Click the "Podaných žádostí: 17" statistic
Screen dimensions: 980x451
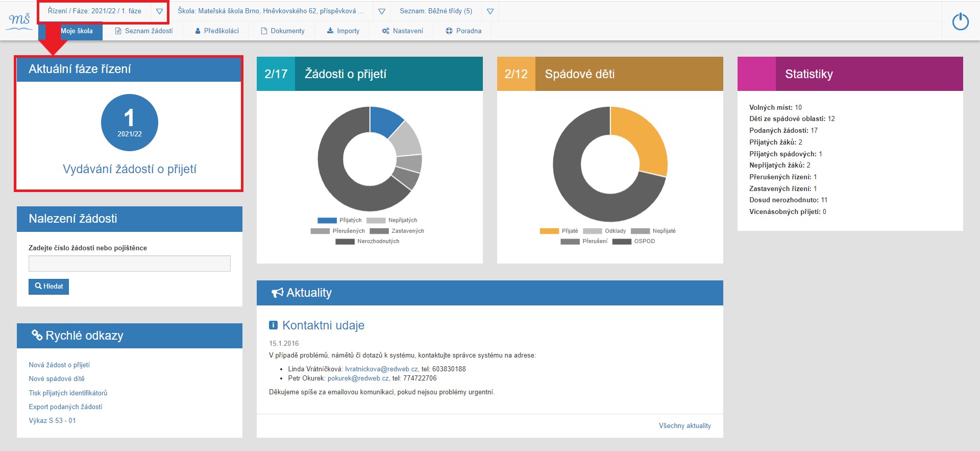(x=783, y=130)
